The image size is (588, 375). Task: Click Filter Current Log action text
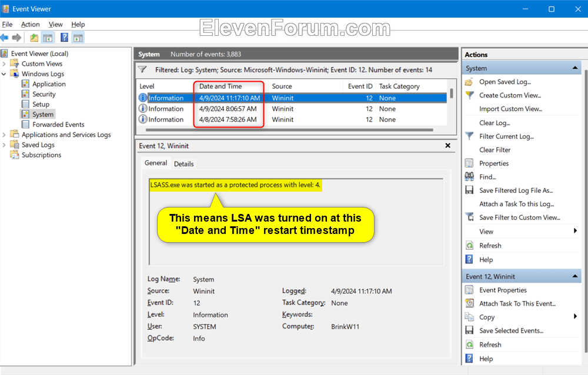(506, 136)
